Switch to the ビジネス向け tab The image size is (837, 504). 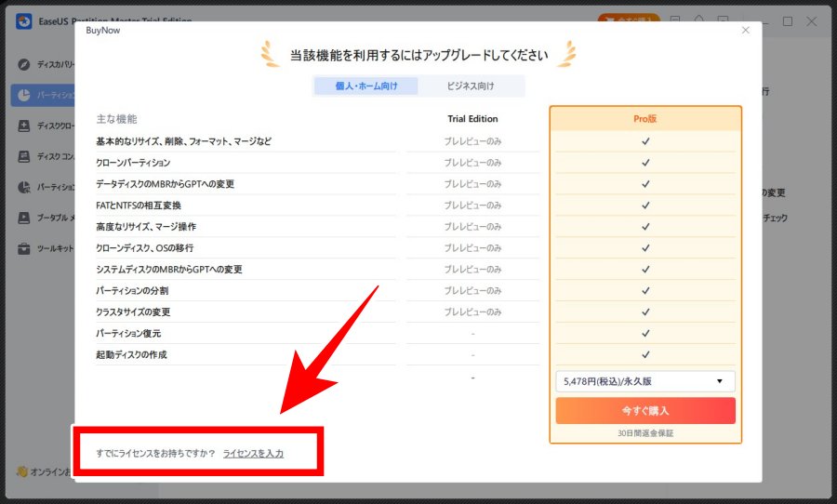coord(471,86)
